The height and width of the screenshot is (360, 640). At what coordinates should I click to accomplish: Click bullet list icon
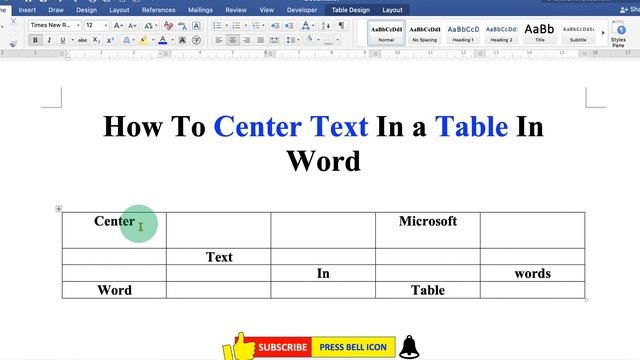pos(217,25)
